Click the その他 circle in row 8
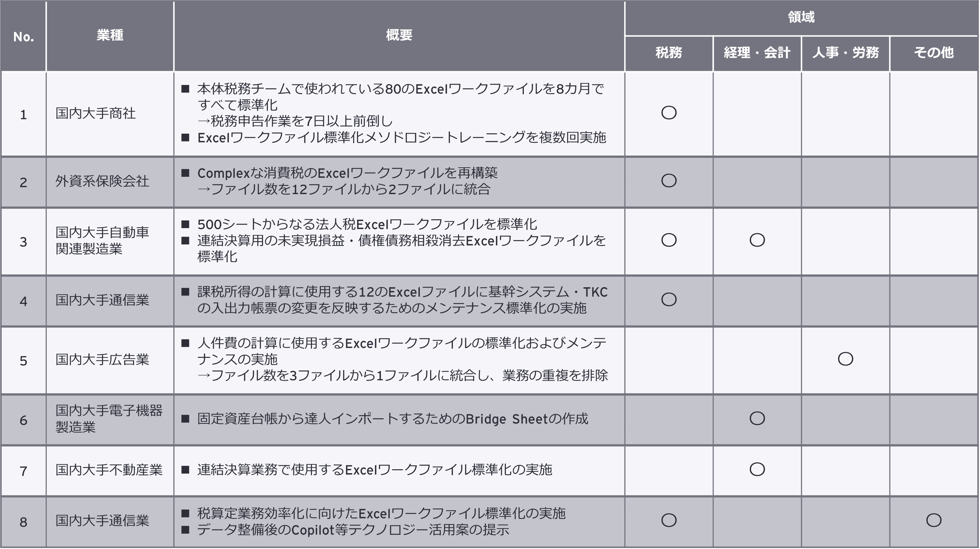This screenshot has width=980, height=549. pos(934,520)
